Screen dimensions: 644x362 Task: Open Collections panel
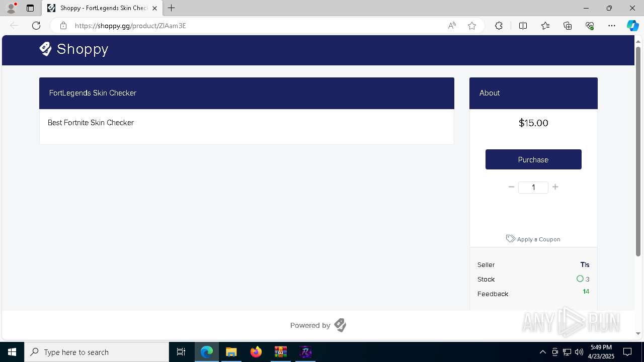point(568,26)
